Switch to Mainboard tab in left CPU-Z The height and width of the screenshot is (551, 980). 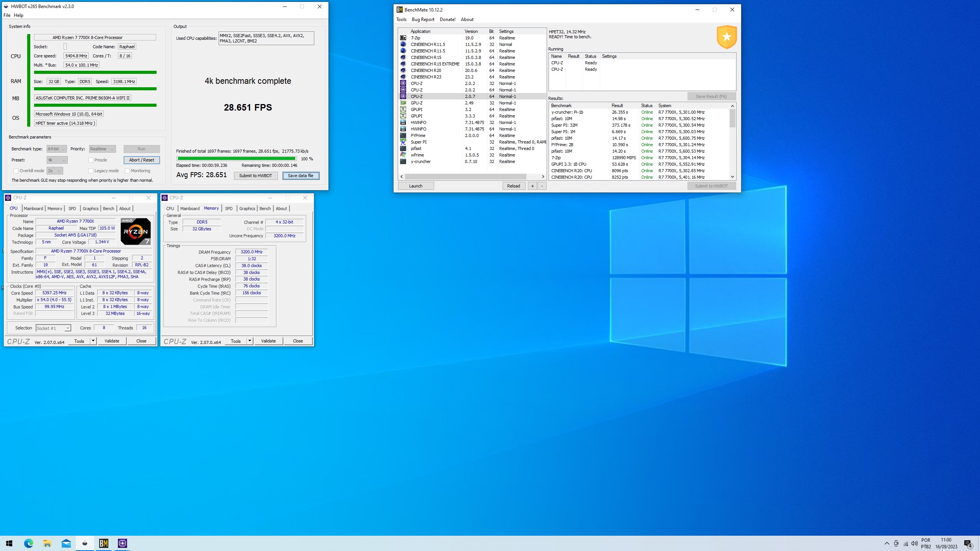(33, 209)
